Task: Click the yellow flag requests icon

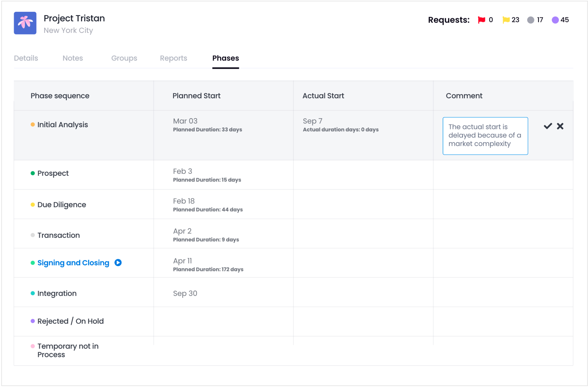Action: (506, 20)
